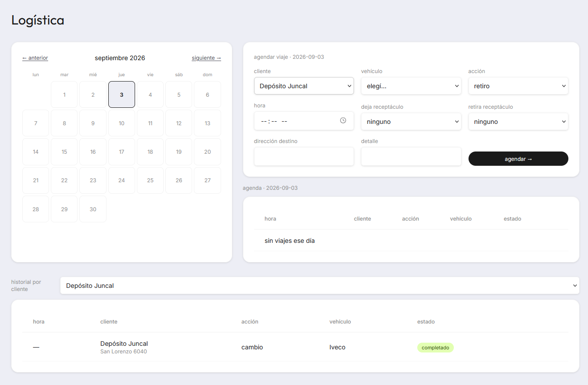Pick day 5 in the calendar
The width and height of the screenshot is (588, 385).
[179, 94]
